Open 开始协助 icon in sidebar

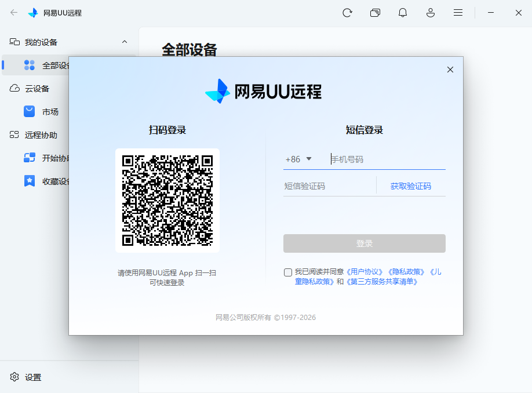[x=30, y=158]
